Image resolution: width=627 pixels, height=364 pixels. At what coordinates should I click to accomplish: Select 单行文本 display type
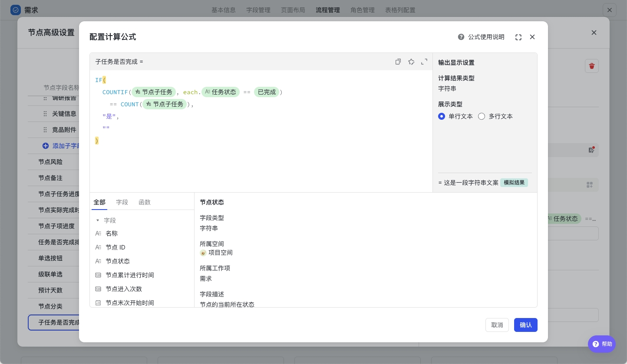(x=455, y=116)
